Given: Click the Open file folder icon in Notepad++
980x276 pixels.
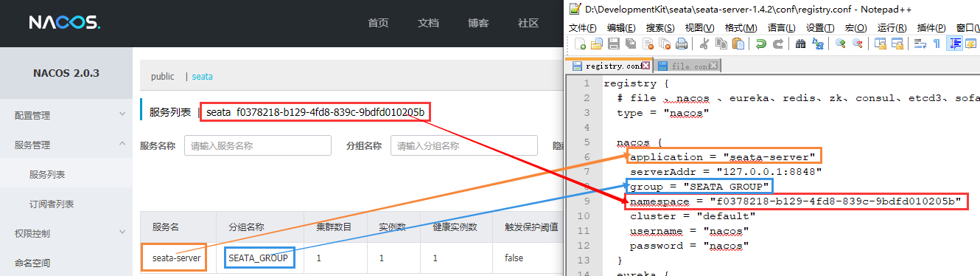Looking at the screenshot, I should [597, 44].
